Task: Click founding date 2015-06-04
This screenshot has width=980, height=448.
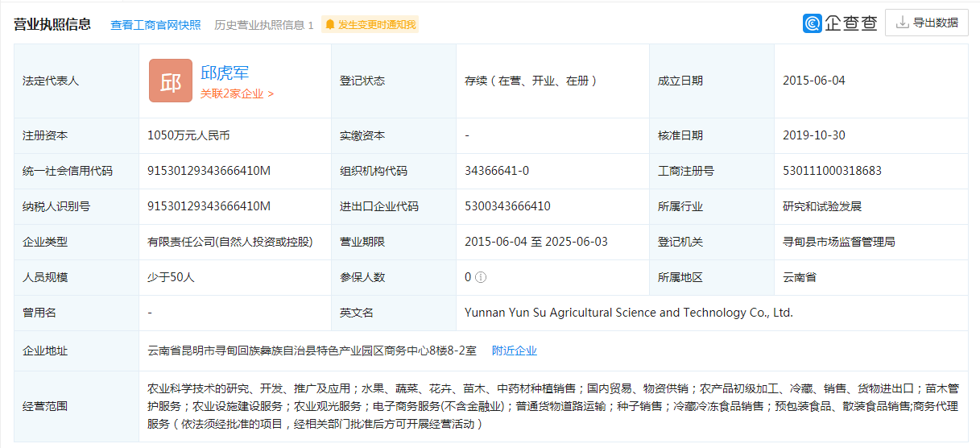Action: pyautogui.click(x=814, y=81)
